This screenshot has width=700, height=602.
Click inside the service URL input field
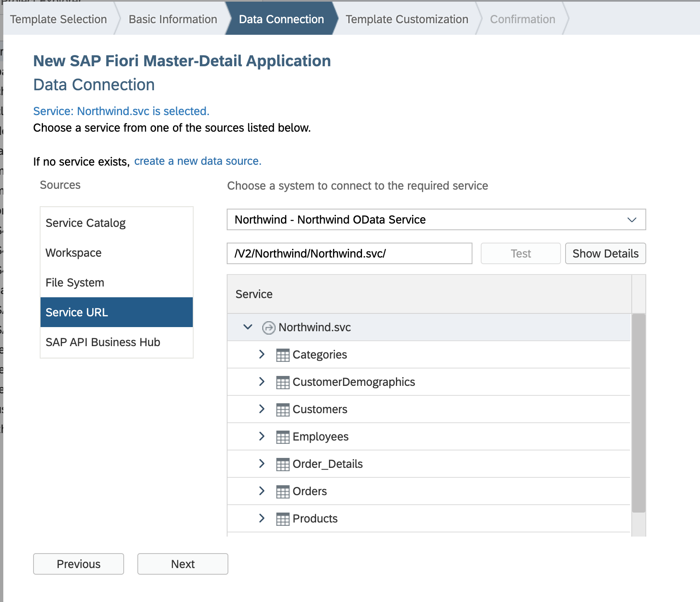pos(350,253)
